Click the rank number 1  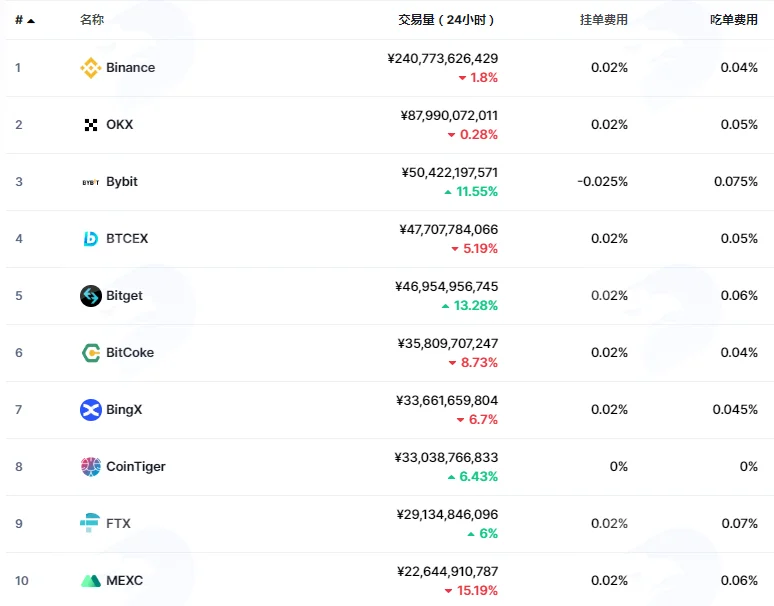pos(18,68)
